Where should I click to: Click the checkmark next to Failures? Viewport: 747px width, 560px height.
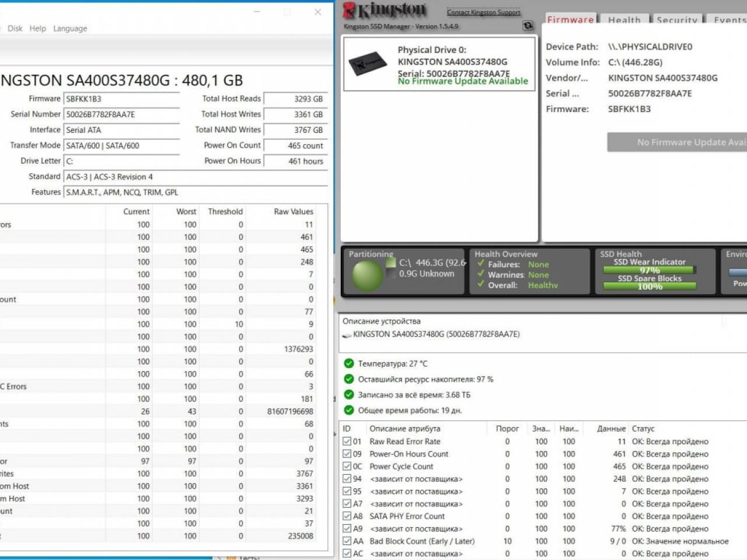481,264
